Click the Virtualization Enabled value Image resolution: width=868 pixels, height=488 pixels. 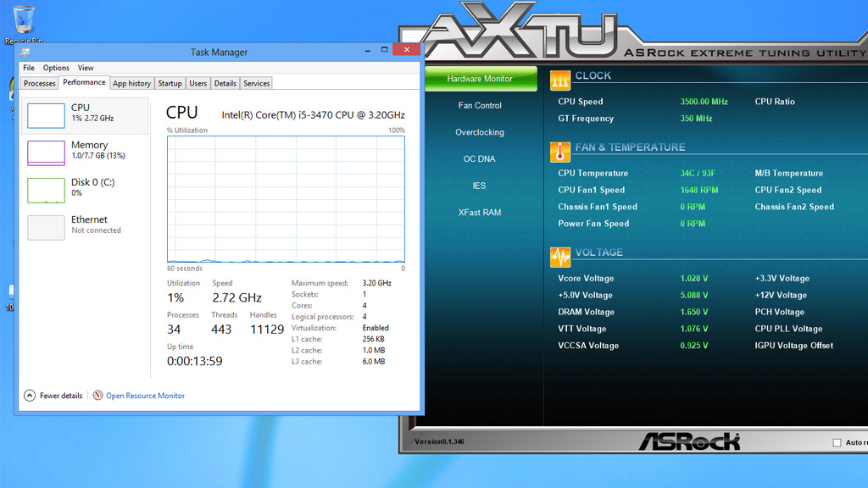click(376, 328)
